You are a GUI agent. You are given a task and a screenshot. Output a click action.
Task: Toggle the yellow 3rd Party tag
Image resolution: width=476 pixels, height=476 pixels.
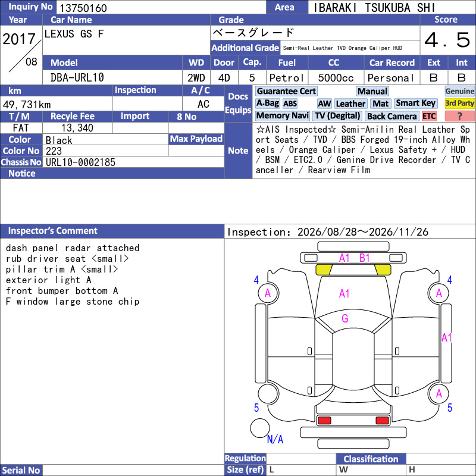point(459,104)
